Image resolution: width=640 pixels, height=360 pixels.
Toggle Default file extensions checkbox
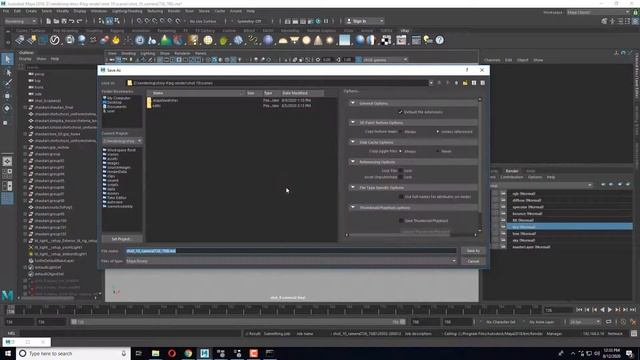[x=400, y=112]
